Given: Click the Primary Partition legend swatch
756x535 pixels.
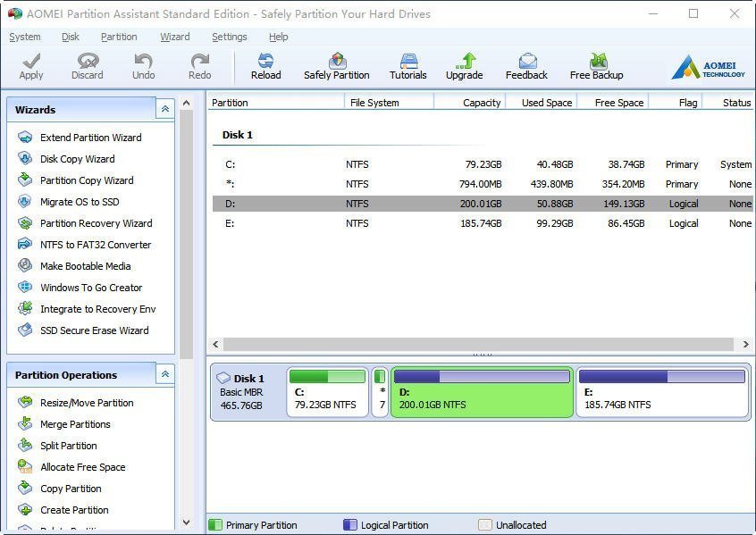Looking at the screenshot, I should click(215, 525).
